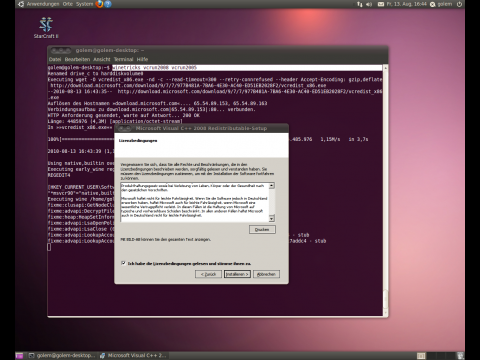Click the Zurück button

coord(208,274)
